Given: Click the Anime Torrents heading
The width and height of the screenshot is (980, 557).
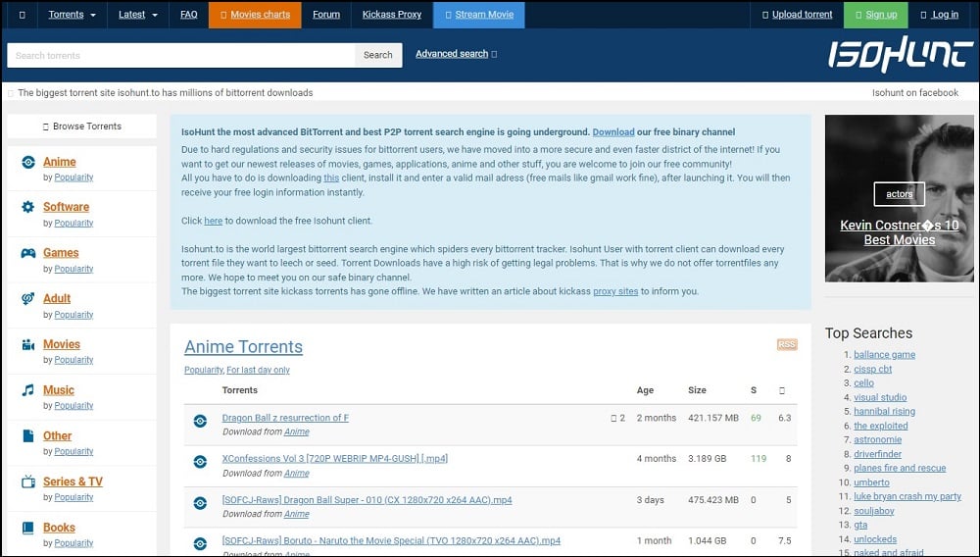Looking at the screenshot, I should [x=243, y=347].
